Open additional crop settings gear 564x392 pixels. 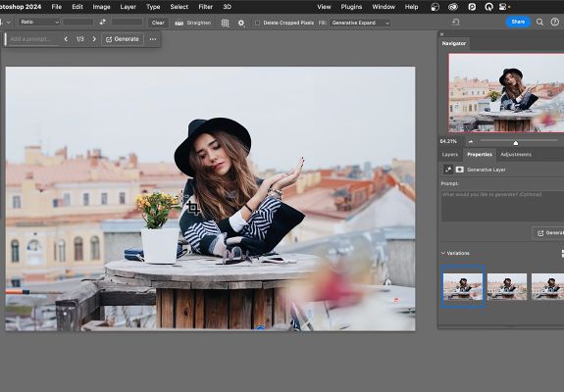click(x=241, y=23)
